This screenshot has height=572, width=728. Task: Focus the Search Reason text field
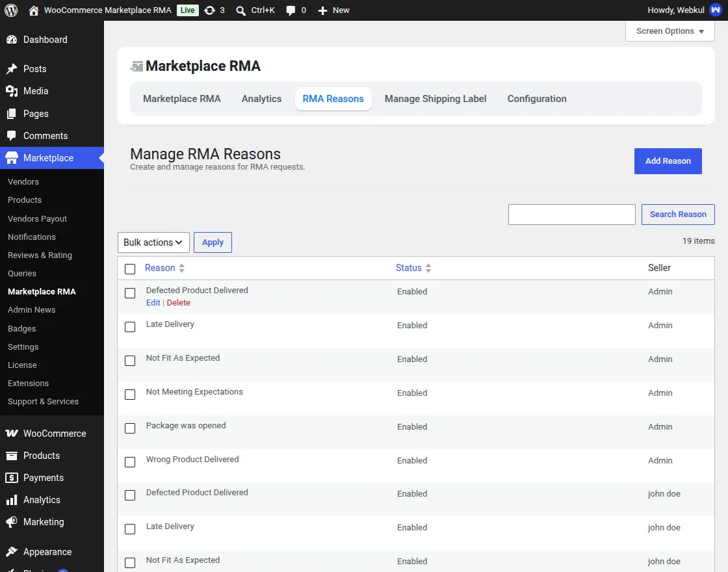571,214
